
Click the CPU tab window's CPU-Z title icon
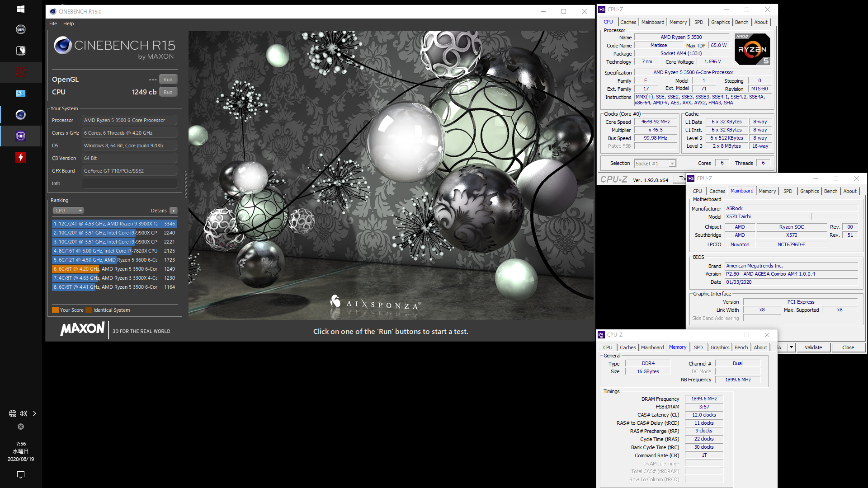pyautogui.click(x=602, y=9)
